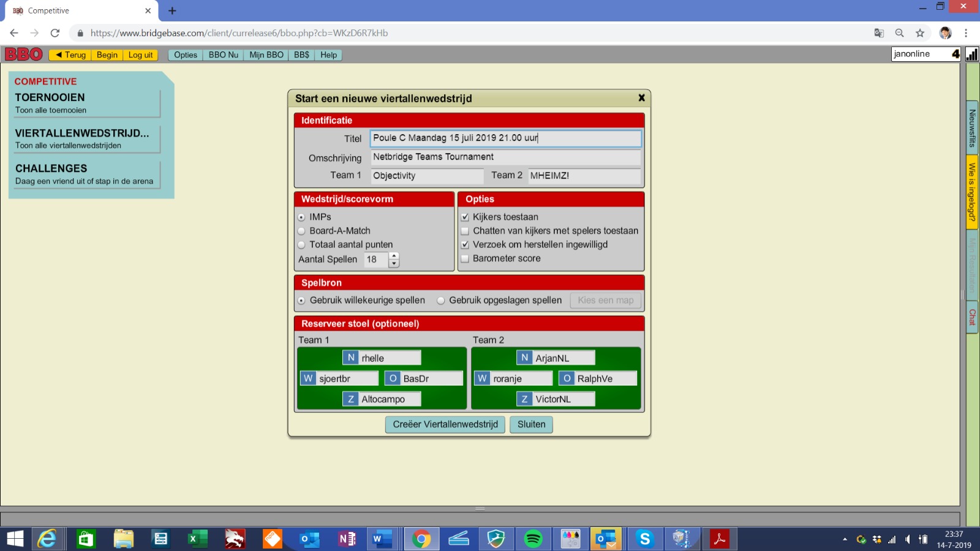Image resolution: width=980 pixels, height=551 pixels.
Task: Disable the Kijkers toestaan checkbox
Action: tap(465, 217)
